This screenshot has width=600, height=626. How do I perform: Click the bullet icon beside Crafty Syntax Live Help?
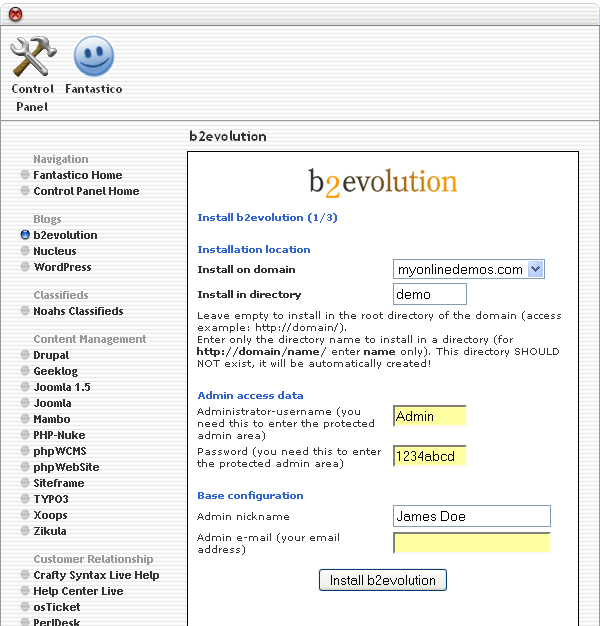(25, 575)
